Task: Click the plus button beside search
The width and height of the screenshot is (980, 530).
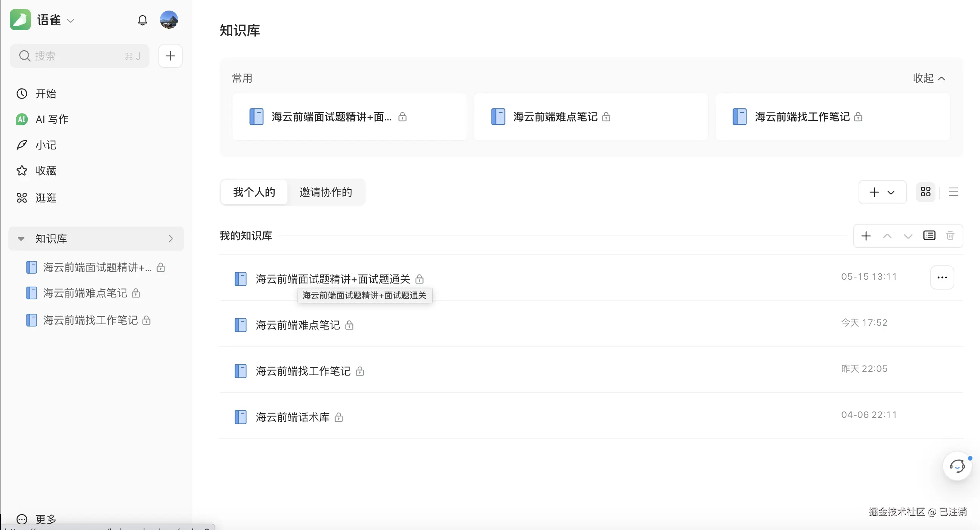Action: click(x=170, y=56)
